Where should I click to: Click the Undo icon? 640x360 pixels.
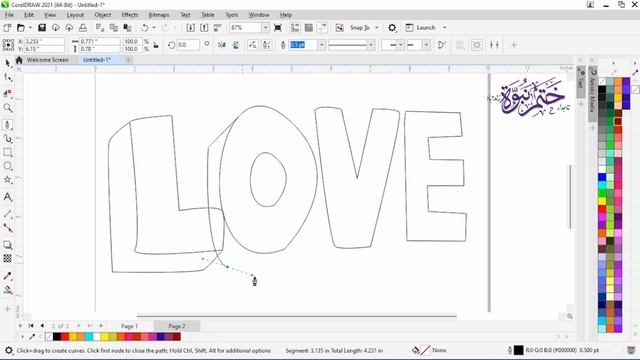(x=144, y=28)
